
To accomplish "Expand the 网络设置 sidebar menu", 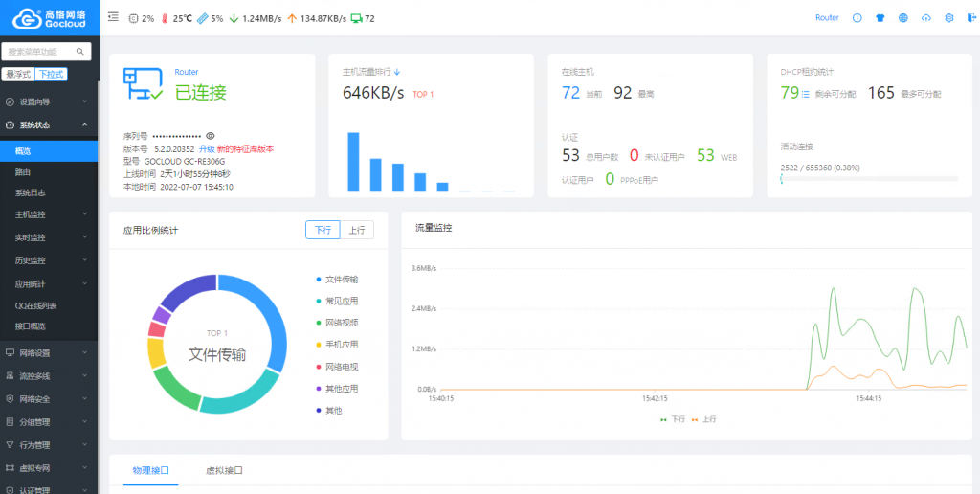I will [x=48, y=353].
